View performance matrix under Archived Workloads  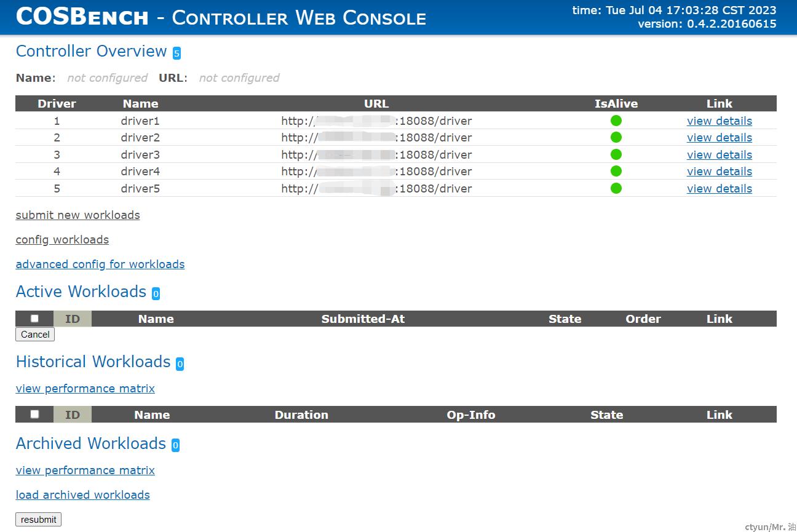[x=85, y=470]
